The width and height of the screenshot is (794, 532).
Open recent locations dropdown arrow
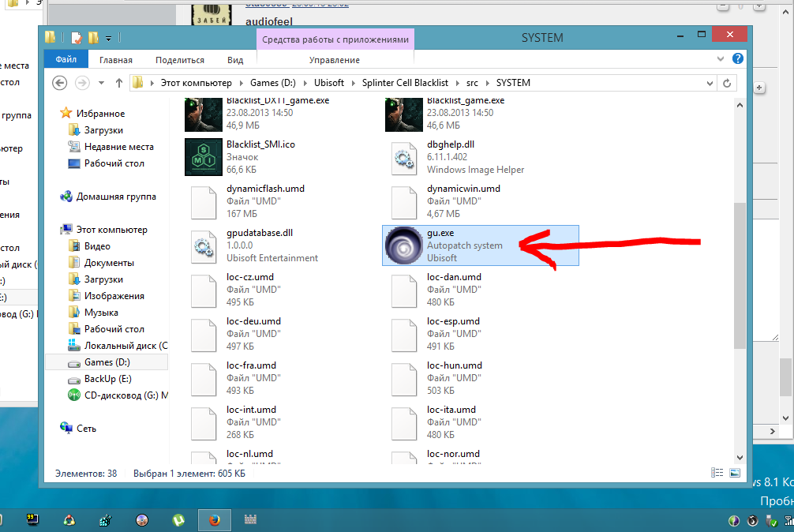coord(101,83)
